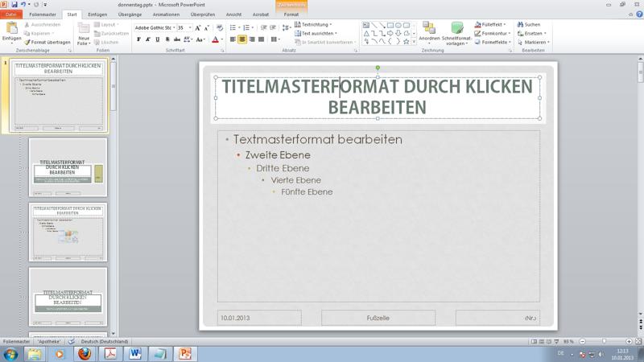The image size is (644, 362).
Task: Toggle bold formatting
Action: pyautogui.click(x=138, y=39)
